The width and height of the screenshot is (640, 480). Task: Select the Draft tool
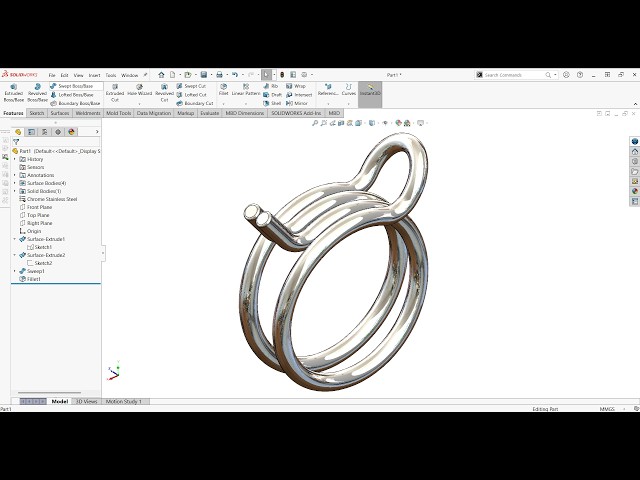point(272,95)
